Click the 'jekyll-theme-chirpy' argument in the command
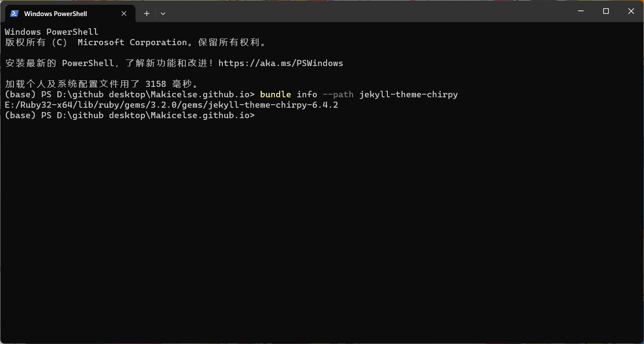This screenshot has height=344, width=644. 409,95
